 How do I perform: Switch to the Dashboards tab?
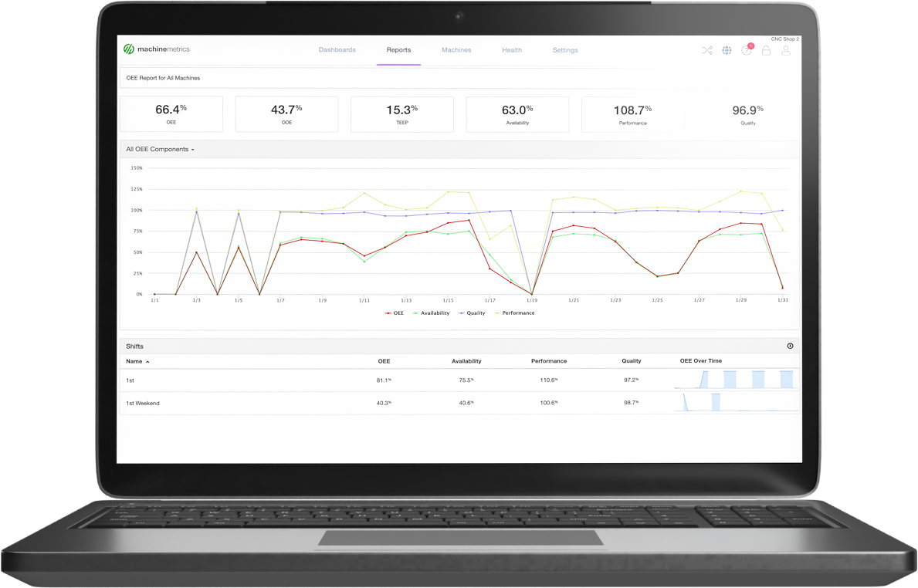point(337,50)
